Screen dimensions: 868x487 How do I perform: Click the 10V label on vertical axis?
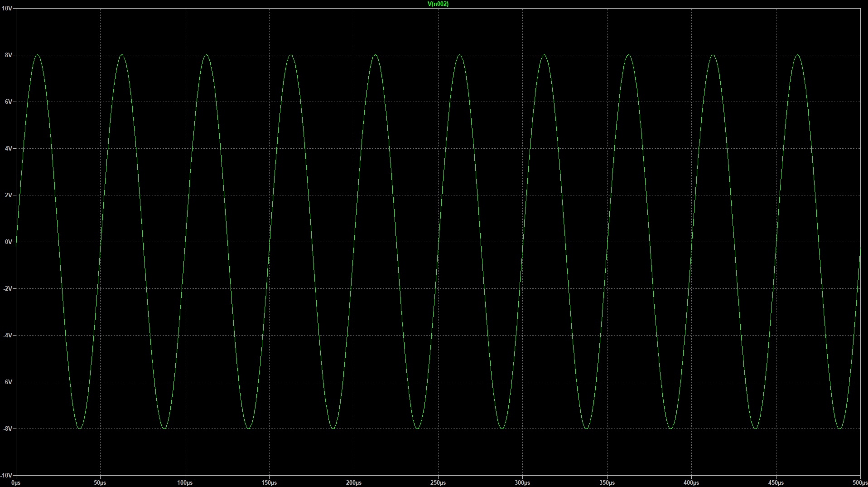click(x=7, y=9)
